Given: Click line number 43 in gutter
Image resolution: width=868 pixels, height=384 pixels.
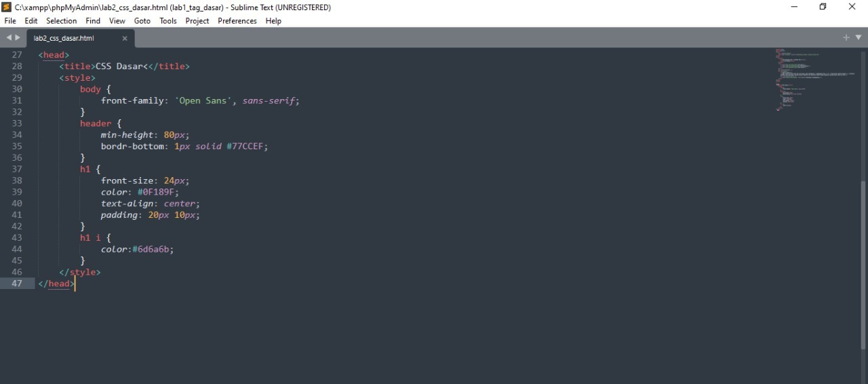Looking at the screenshot, I should (x=17, y=237).
